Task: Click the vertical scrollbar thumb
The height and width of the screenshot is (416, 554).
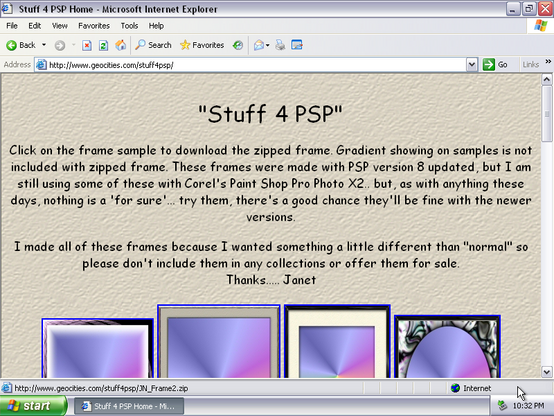Action: coord(547,113)
